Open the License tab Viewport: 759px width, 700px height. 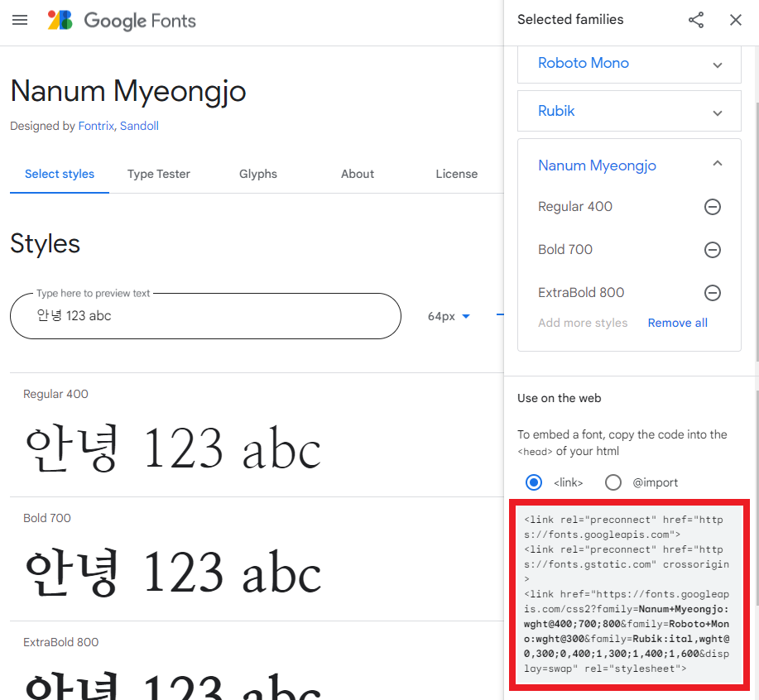(x=456, y=174)
